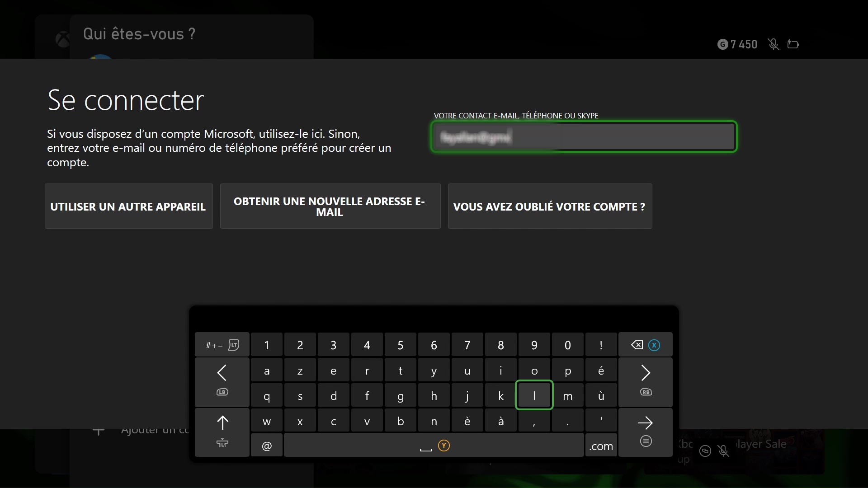The image size is (868, 488).
Task: Tap the letter g key
Action: click(x=401, y=396)
